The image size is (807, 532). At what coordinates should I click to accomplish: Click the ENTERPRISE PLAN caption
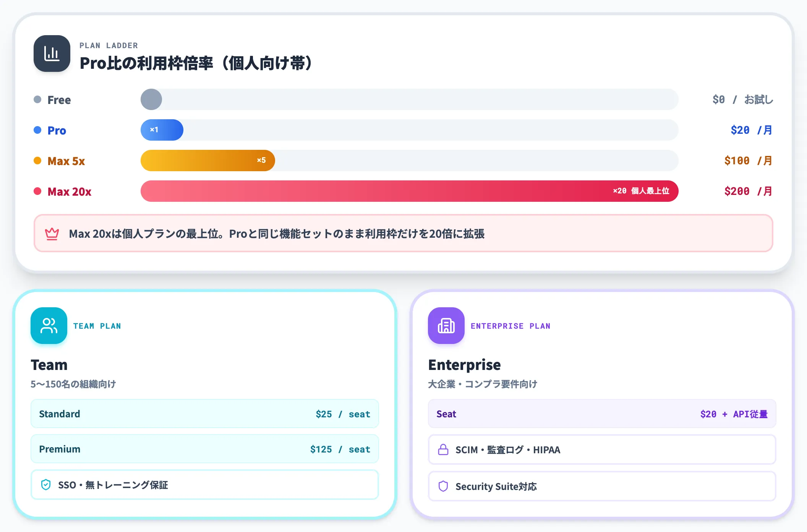click(x=510, y=326)
